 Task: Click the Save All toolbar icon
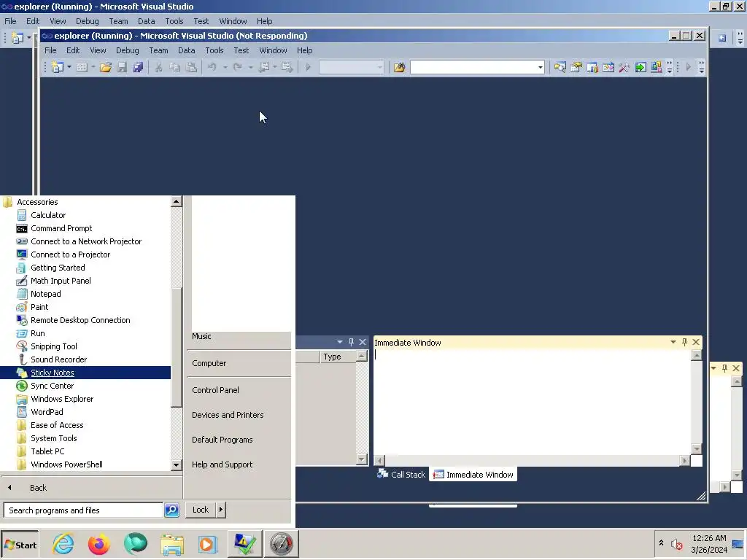(138, 67)
